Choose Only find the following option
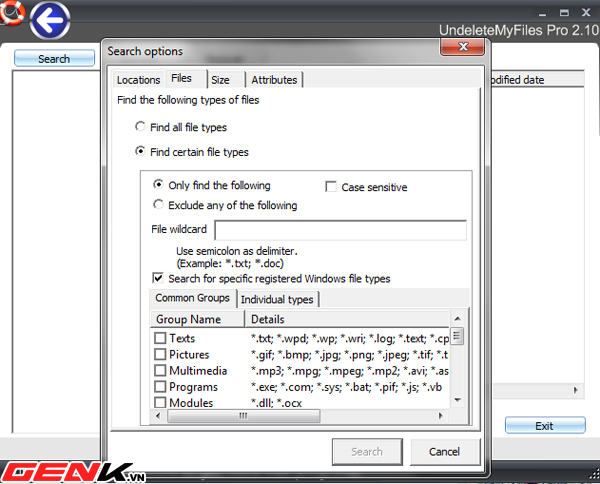 [x=158, y=184]
